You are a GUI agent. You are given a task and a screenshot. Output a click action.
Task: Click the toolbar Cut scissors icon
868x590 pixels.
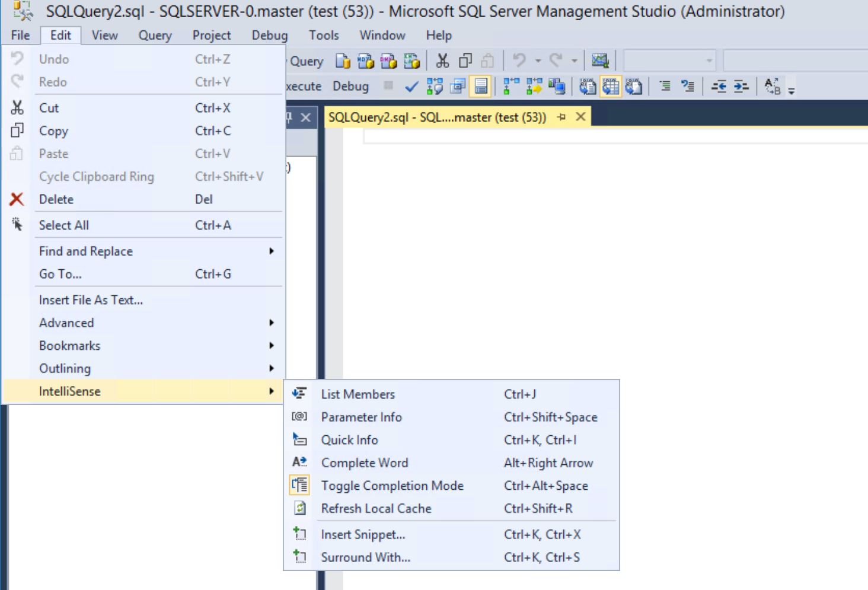tap(442, 60)
